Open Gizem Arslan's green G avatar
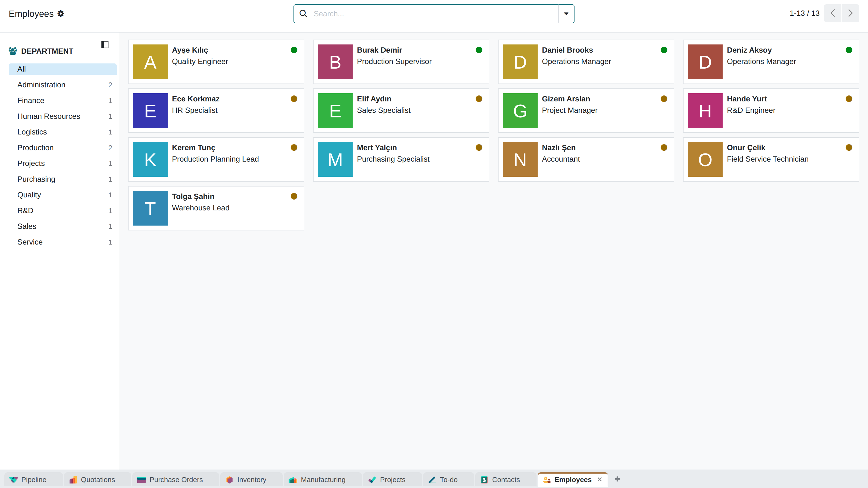868x488 pixels. coord(520,110)
